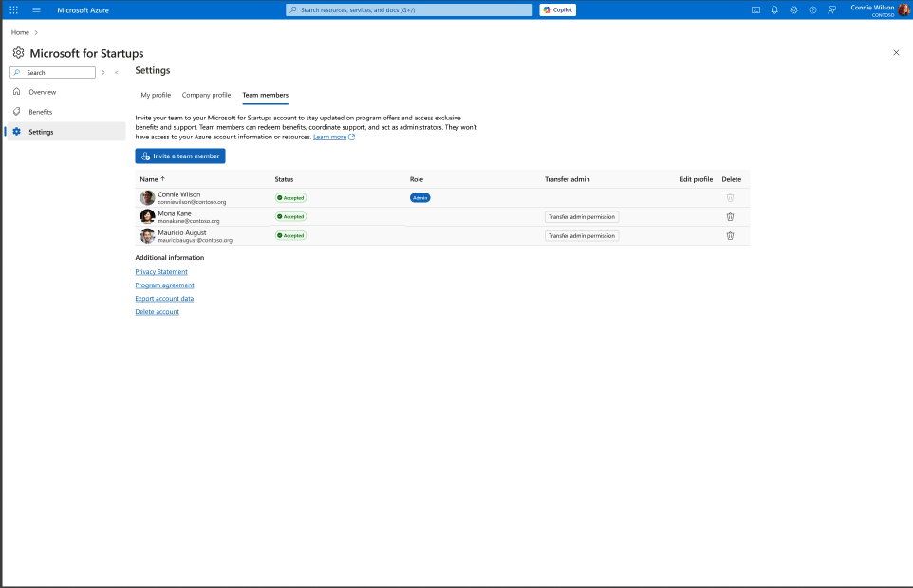Delete Mauricio August with trash icon
913x588 pixels.
coord(730,235)
